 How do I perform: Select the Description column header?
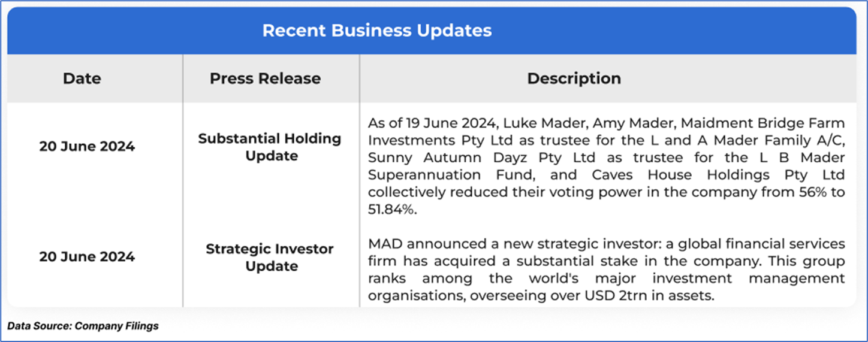click(x=574, y=78)
